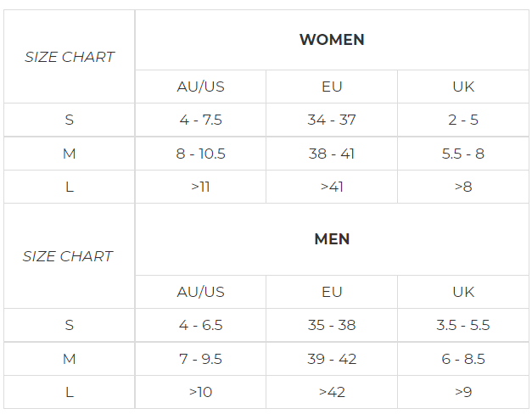Image resolution: width=532 pixels, height=414 pixels.
Task: Click men's small UK cell 3.5 - 5.5
Action: pyautogui.click(x=463, y=325)
